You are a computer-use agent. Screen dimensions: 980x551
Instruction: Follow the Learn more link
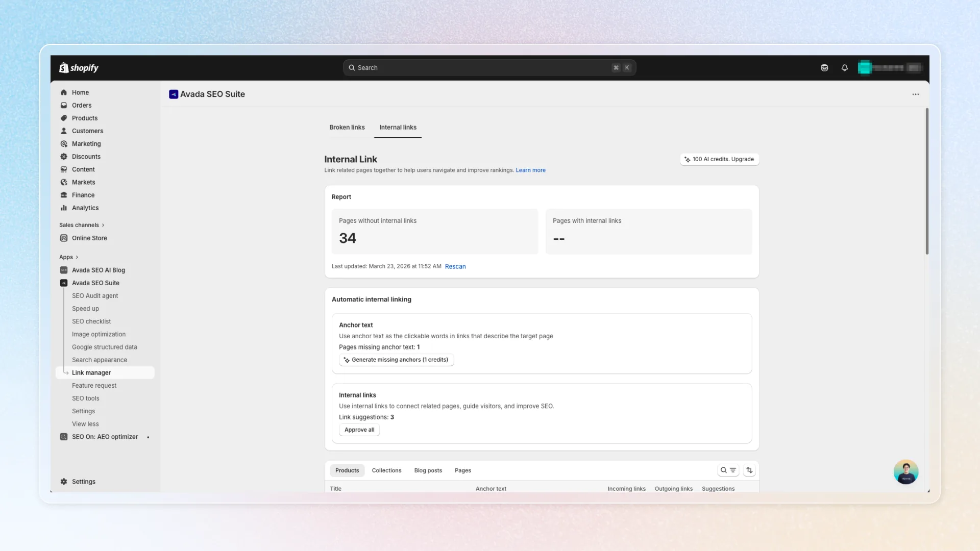pos(530,170)
